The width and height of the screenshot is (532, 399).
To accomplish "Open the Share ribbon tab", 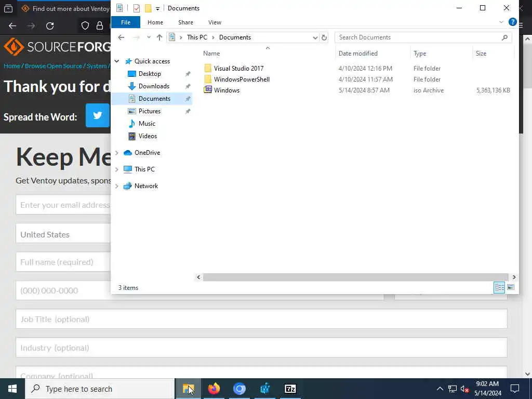I will click(x=185, y=22).
